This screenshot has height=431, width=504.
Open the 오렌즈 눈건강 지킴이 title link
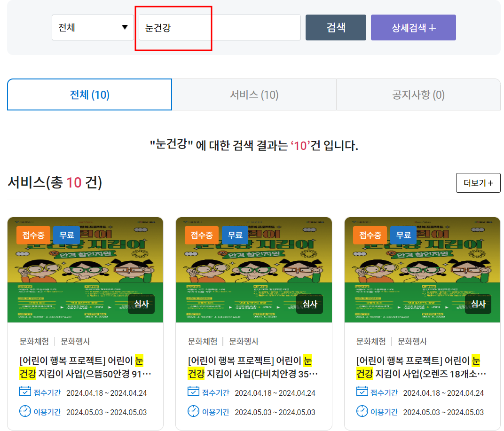421,367
